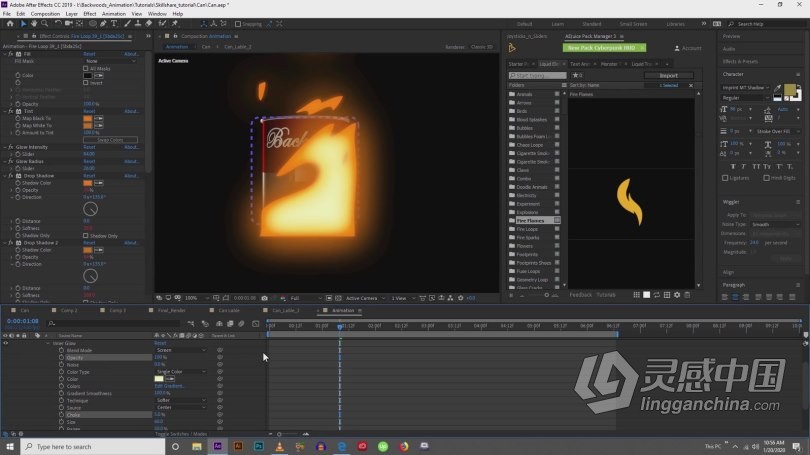Open File Explorer from the taskbar

click(197, 446)
